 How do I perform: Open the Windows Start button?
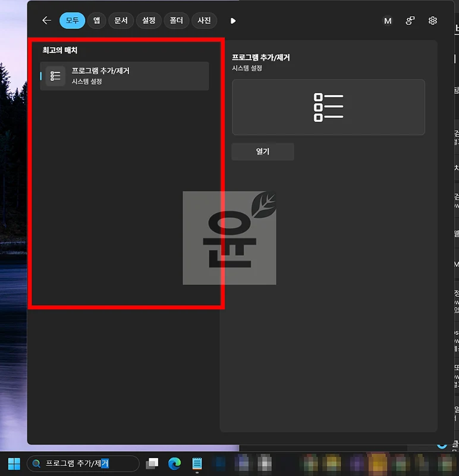[x=14, y=464]
